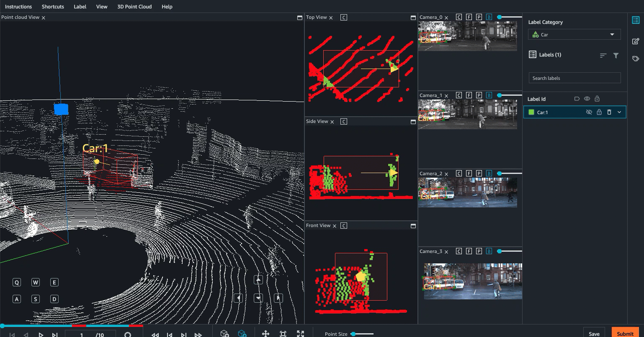The height and width of the screenshot is (337, 644).
Task: Open the 3D Point Cloud menu
Action: [x=134, y=7]
